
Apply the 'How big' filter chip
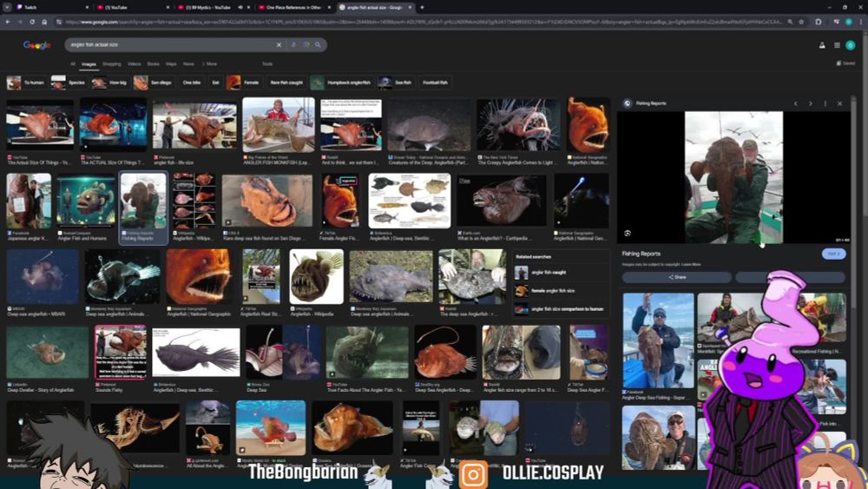(x=110, y=83)
